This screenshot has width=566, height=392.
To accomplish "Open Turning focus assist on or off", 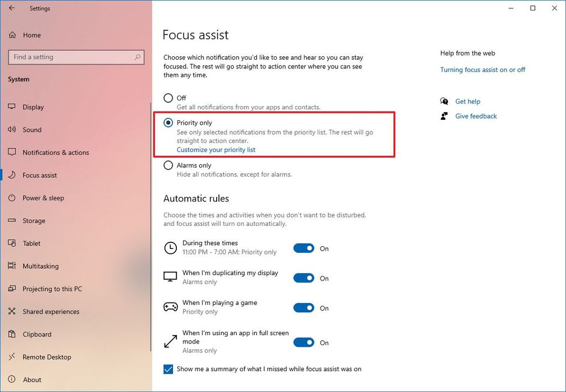I will click(483, 70).
